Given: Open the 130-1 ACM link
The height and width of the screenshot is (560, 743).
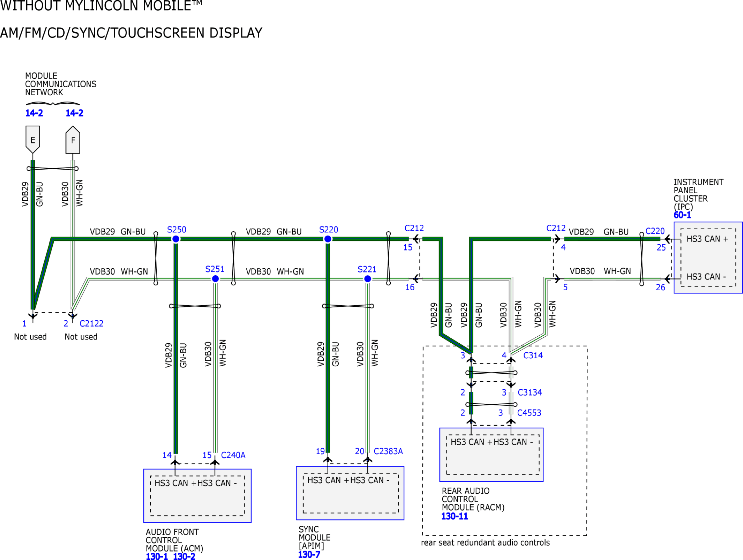Looking at the screenshot, I should click(157, 557).
